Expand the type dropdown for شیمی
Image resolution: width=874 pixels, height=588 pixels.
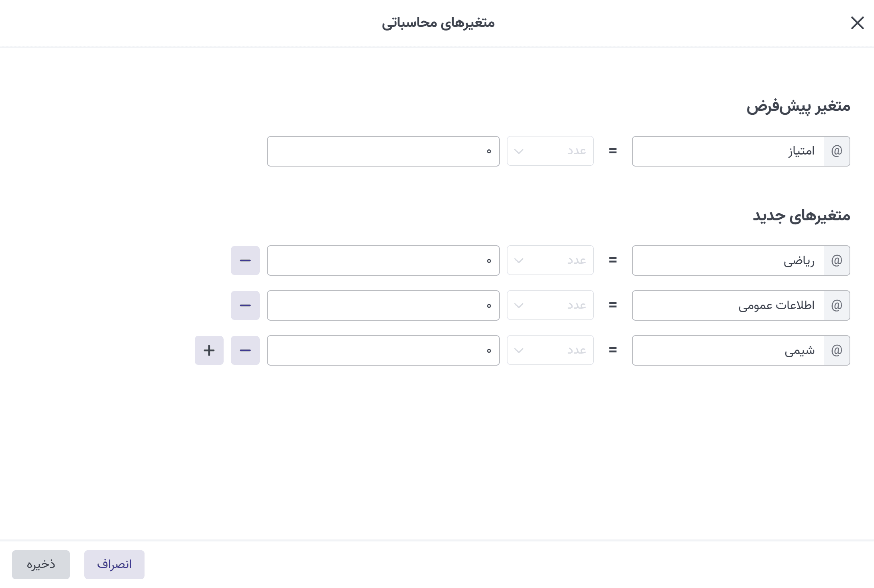click(x=550, y=350)
